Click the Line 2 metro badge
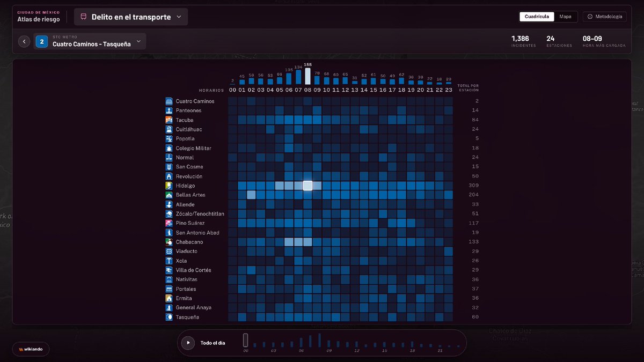This screenshot has height=362, width=644. pyautogui.click(x=42, y=41)
